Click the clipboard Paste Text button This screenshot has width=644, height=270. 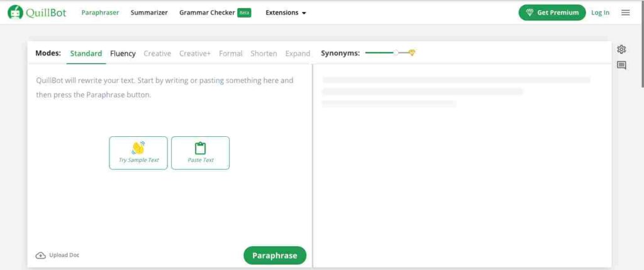201,153
